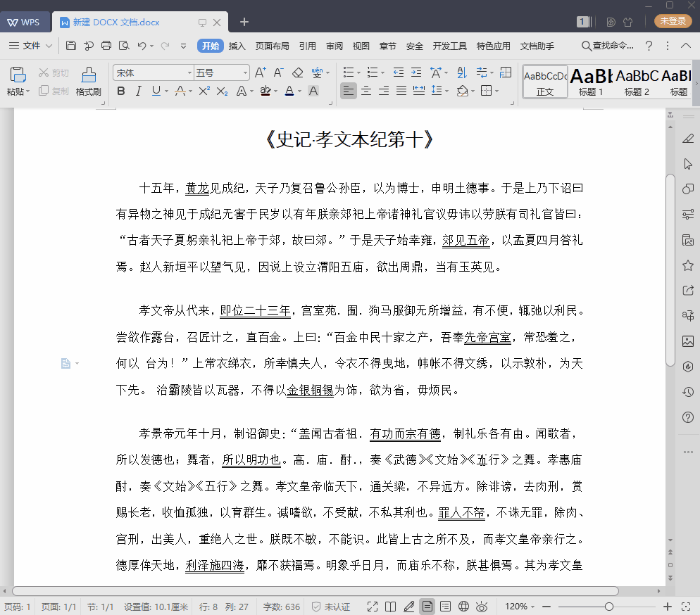Apply the 标题 2 style
This screenshot has width=700, height=615.
tap(637, 82)
